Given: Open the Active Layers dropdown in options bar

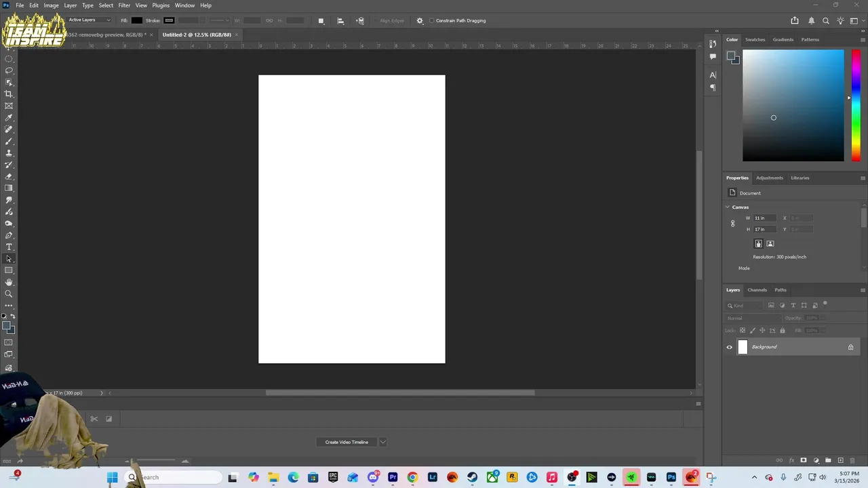Looking at the screenshot, I should tap(89, 20).
